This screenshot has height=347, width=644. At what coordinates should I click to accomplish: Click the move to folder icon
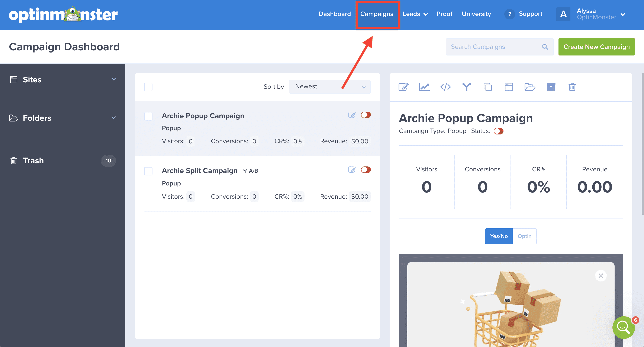click(x=529, y=87)
